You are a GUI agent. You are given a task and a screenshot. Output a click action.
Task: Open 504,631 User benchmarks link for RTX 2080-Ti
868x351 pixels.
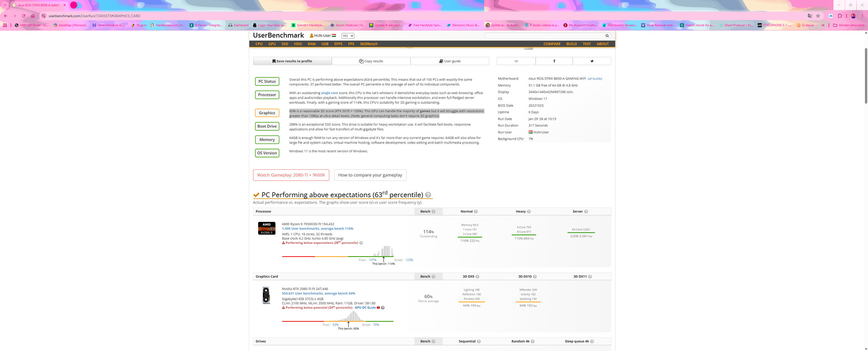[318, 293]
